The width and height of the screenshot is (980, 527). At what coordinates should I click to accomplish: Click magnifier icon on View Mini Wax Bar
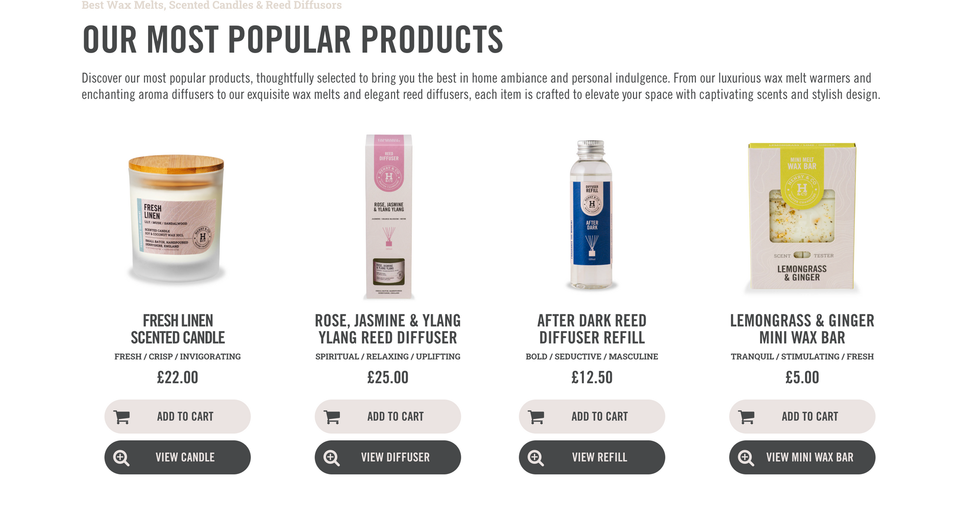tap(746, 458)
